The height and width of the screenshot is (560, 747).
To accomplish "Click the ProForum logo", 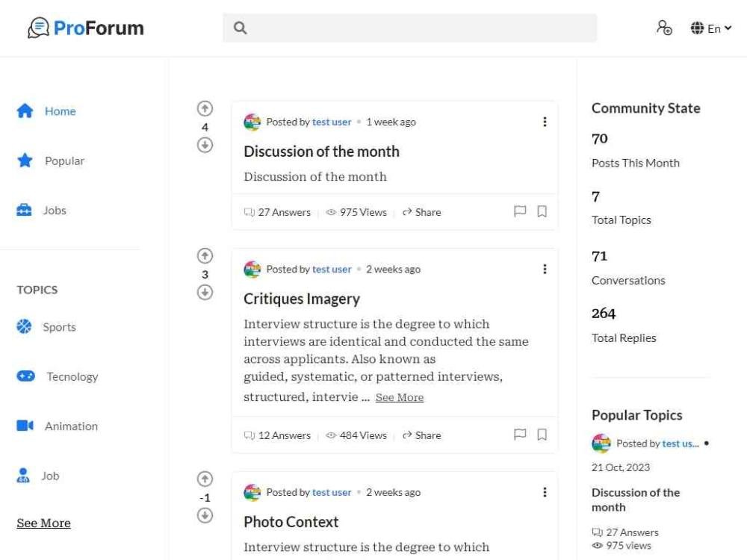I will (x=85, y=28).
